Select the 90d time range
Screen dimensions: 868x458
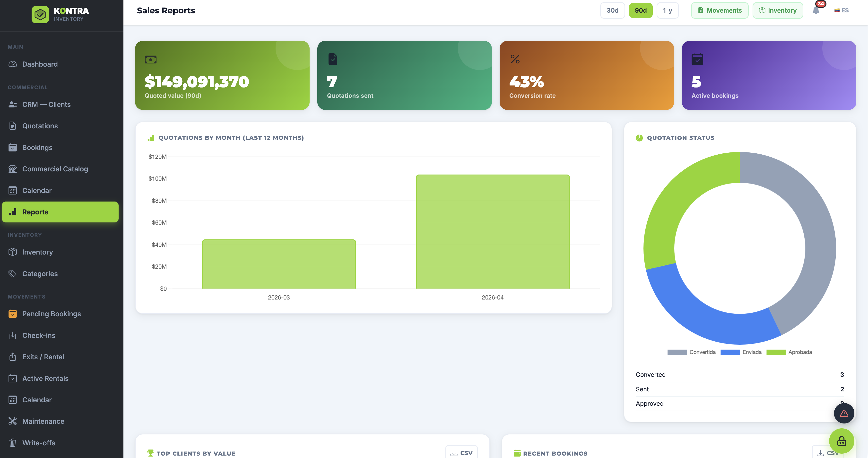click(x=641, y=10)
